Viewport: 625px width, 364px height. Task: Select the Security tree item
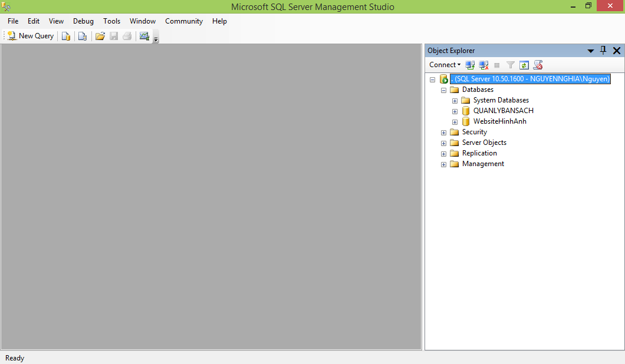474,132
